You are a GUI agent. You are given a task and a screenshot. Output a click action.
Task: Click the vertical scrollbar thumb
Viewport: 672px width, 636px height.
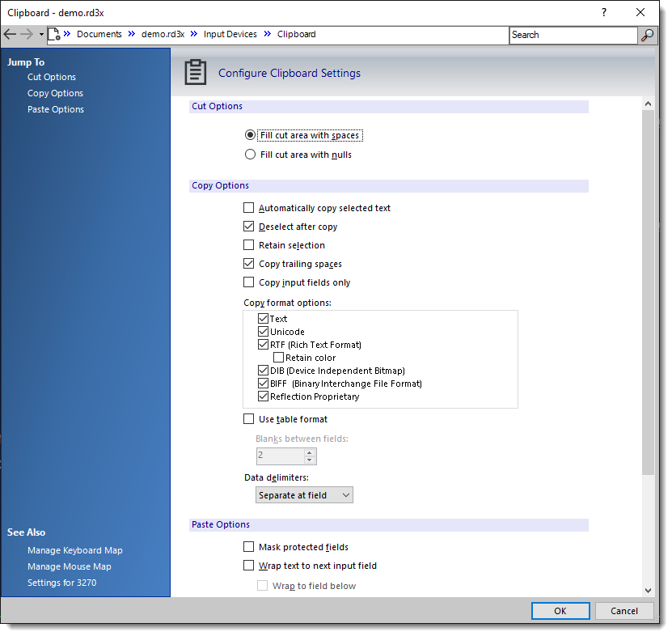(648, 292)
